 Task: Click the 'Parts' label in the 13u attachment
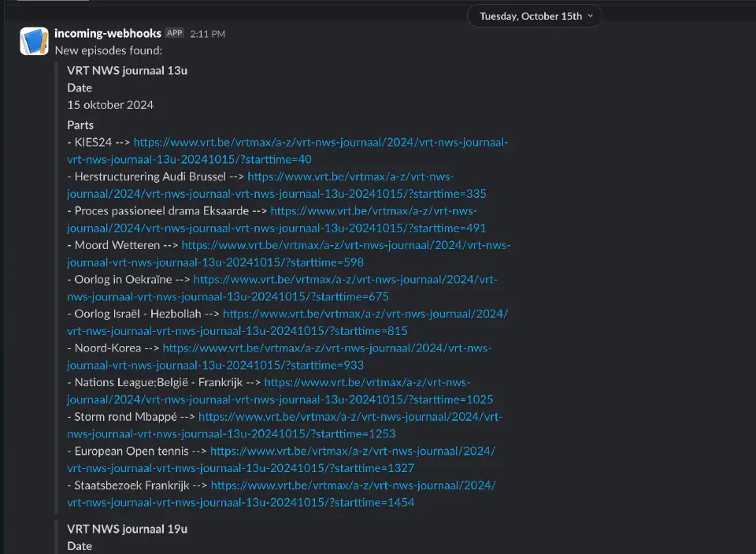tap(80, 125)
